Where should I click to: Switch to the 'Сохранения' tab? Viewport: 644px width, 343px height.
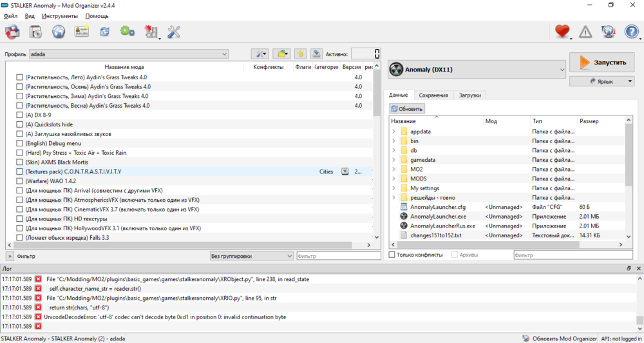433,95
